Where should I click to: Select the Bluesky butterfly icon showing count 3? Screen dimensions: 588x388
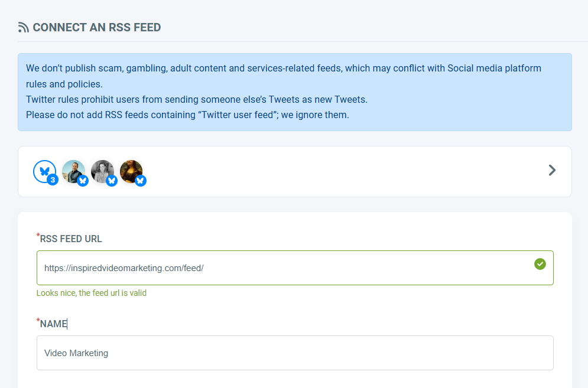click(44, 171)
